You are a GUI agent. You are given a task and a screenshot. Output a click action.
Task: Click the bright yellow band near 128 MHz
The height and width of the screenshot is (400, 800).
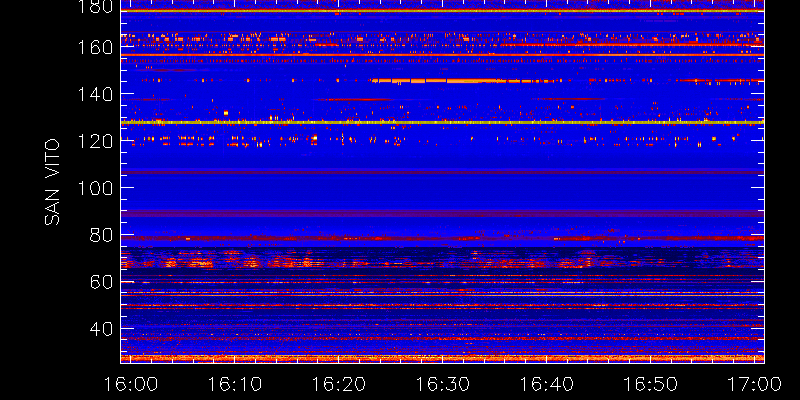442,122
